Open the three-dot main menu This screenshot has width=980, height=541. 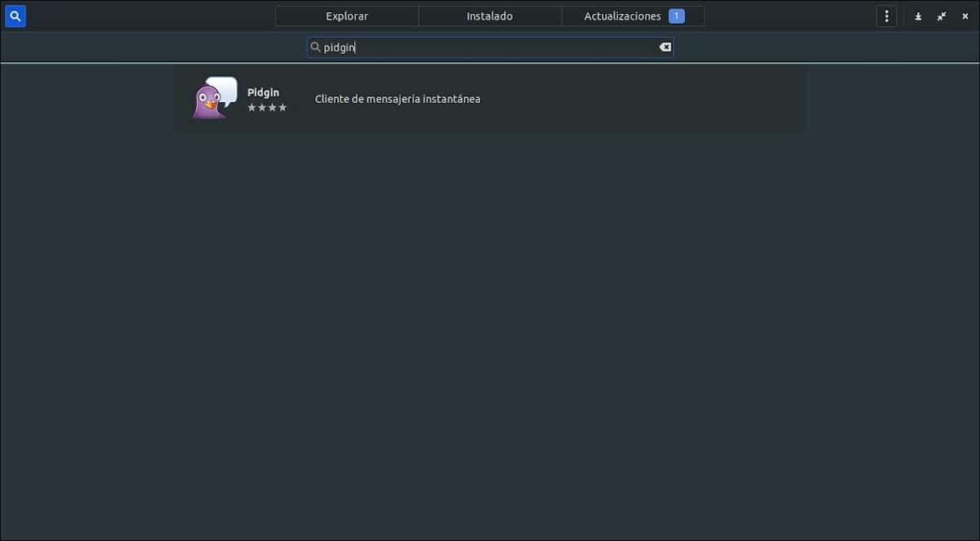(887, 16)
